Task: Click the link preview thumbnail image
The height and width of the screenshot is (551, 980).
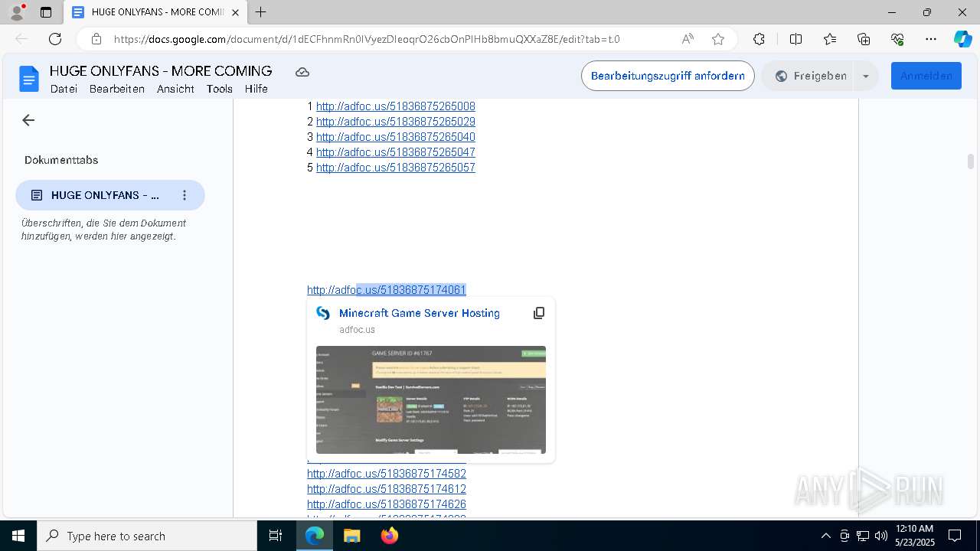Action: 431,399
